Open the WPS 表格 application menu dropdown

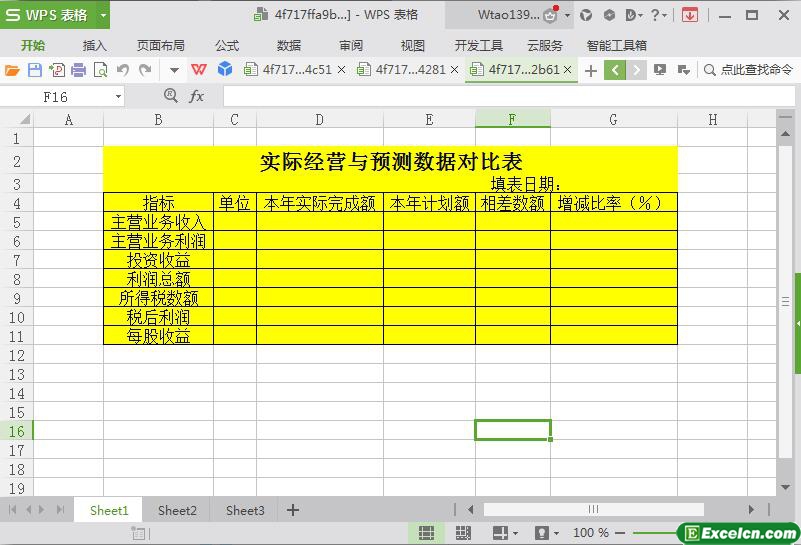point(103,15)
